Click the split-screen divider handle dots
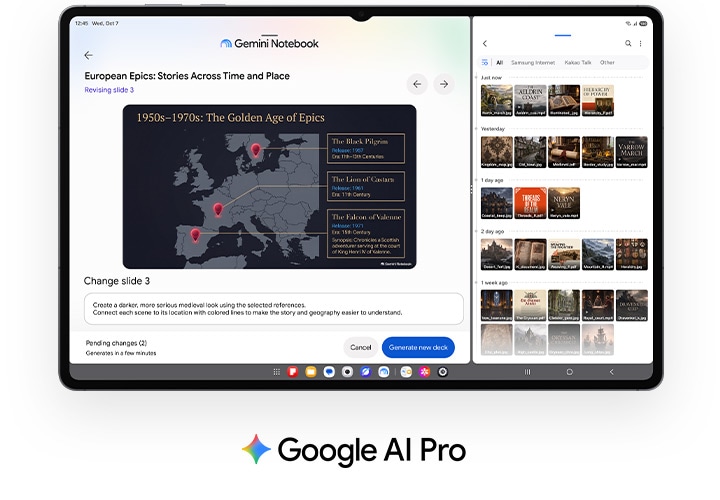Image resolution: width=720 pixels, height=500 pixels. [x=471, y=190]
